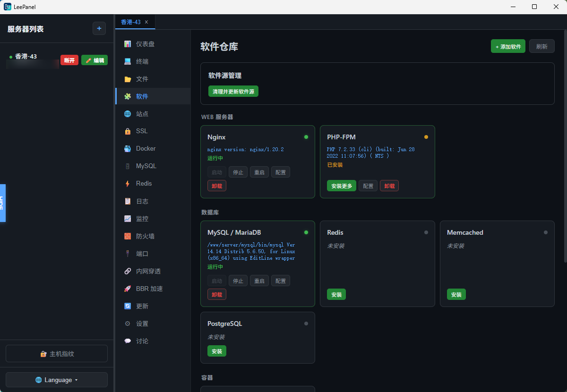Screen dimensions: 567x392
Task: Click the + 添加软件 button
Action: coord(508,46)
